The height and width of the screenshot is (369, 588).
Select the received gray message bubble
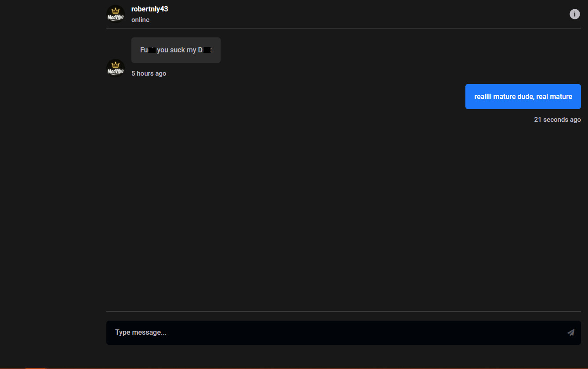176,50
